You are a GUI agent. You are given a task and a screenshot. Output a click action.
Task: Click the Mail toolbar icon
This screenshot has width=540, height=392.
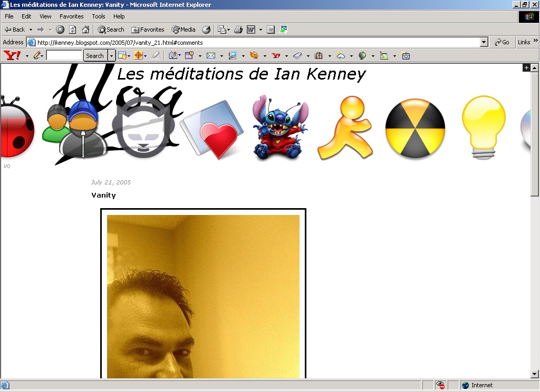223,30
